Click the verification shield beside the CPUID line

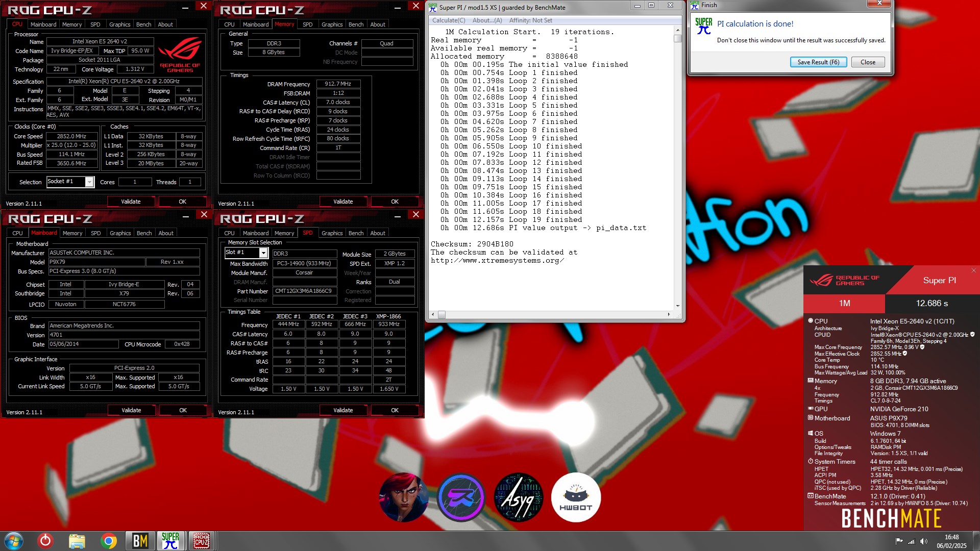pyautogui.click(x=972, y=335)
